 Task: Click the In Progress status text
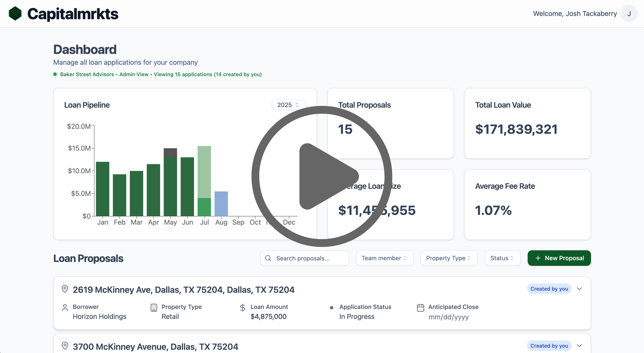pos(357,317)
